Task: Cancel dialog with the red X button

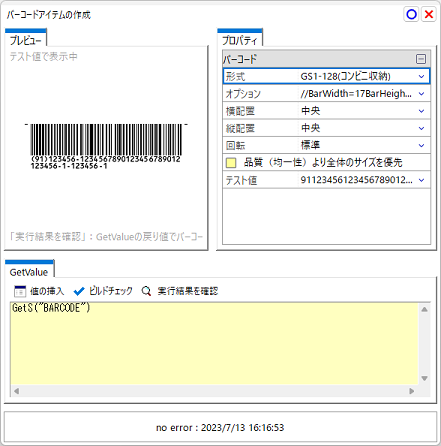Action: click(429, 14)
